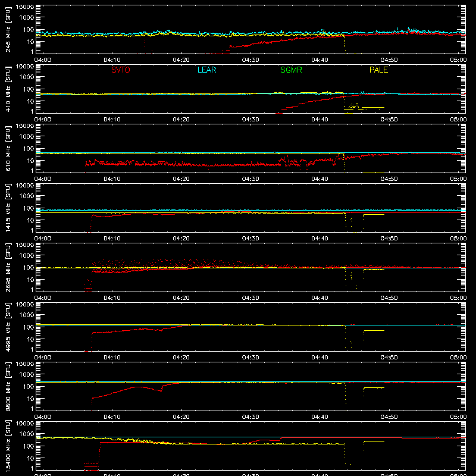The width and height of the screenshot is (476, 476).
Task: Click the 100 y-axis value on 610 MHz panel
Action: 29,148
